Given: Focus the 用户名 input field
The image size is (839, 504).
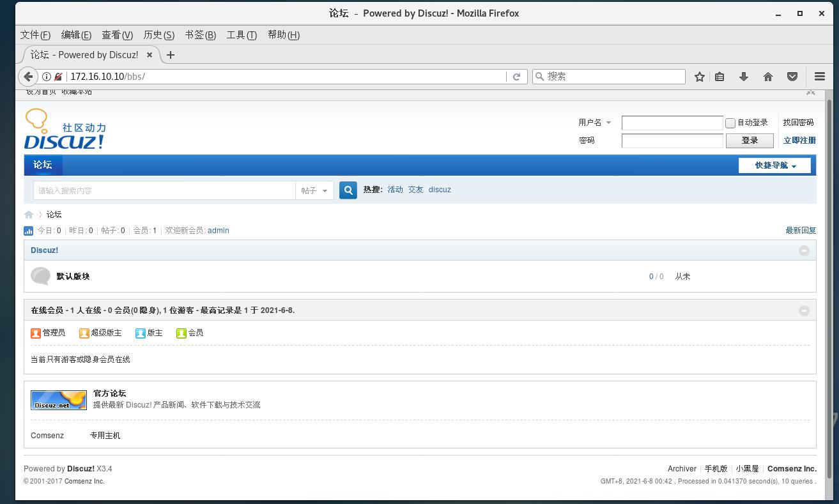Looking at the screenshot, I should (672, 123).
